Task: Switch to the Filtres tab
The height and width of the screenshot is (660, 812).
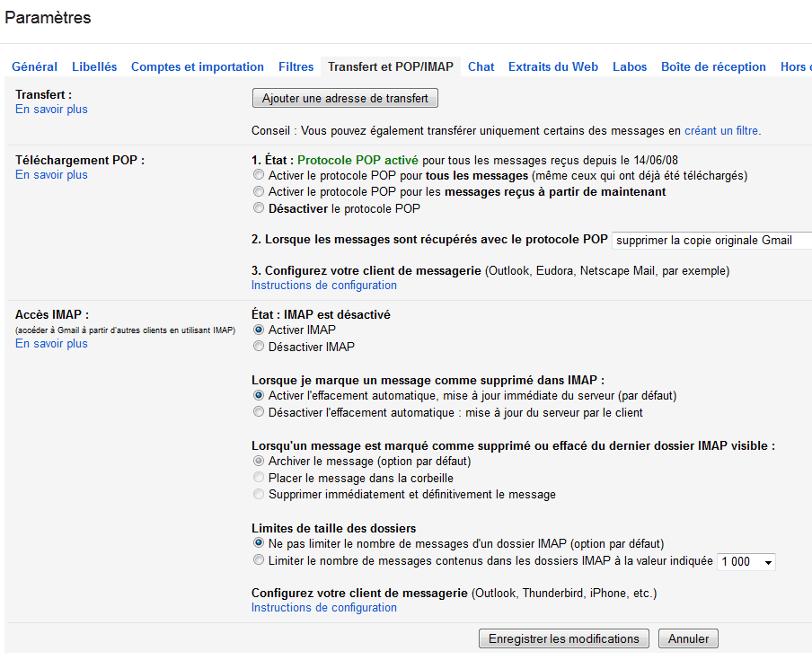Action: [296, 66]
